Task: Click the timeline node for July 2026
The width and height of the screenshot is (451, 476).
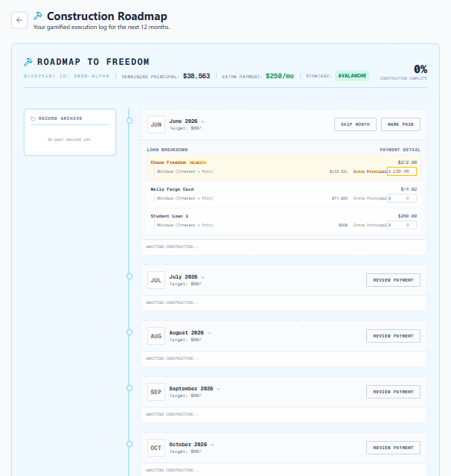Action: click(x=129, y=276)
